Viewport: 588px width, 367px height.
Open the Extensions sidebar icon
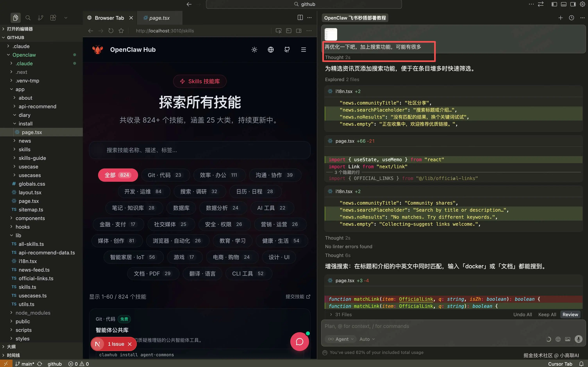coord(53,18)
